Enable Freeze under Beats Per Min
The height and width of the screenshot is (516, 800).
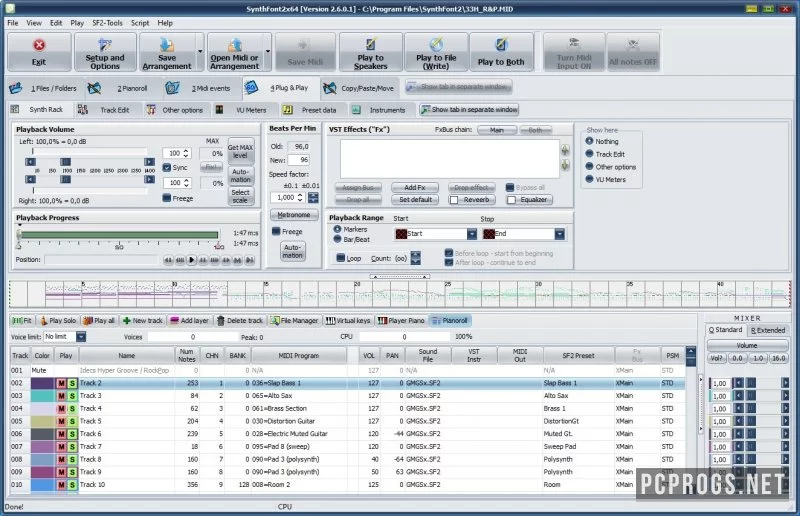(276, 231)
